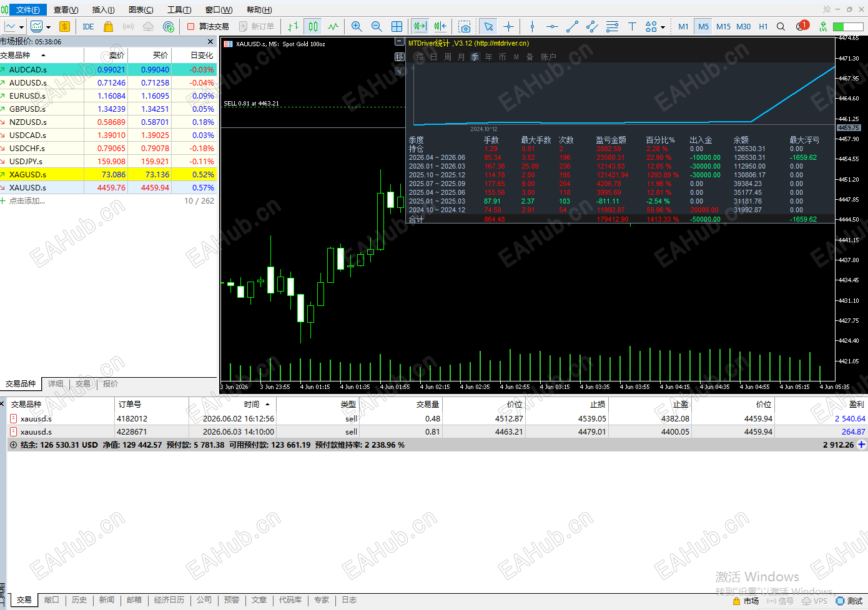
Task: Select the crosshair tool
Action: click(x=508, y=26)
